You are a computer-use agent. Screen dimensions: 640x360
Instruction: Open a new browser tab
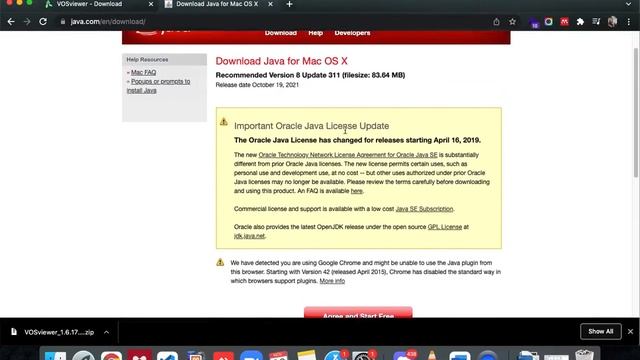click(289, 4)
